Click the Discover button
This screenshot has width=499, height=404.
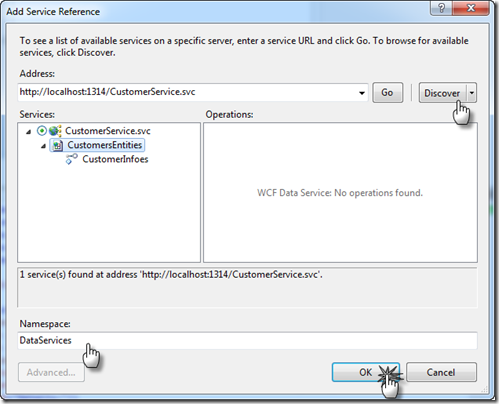[x=443, y=93]
